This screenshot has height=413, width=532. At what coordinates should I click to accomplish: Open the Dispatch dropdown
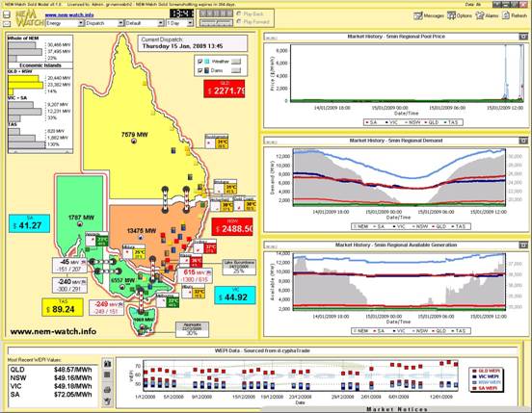104,23
